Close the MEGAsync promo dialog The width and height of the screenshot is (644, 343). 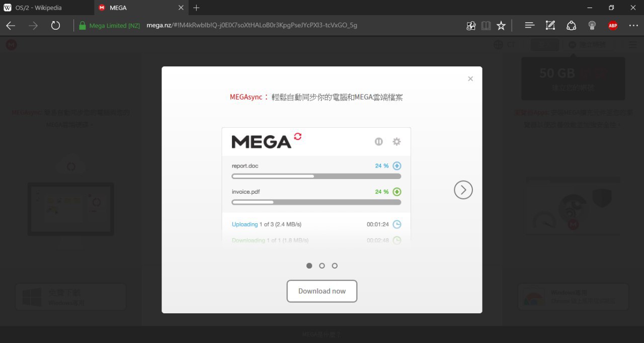[470, 79]
